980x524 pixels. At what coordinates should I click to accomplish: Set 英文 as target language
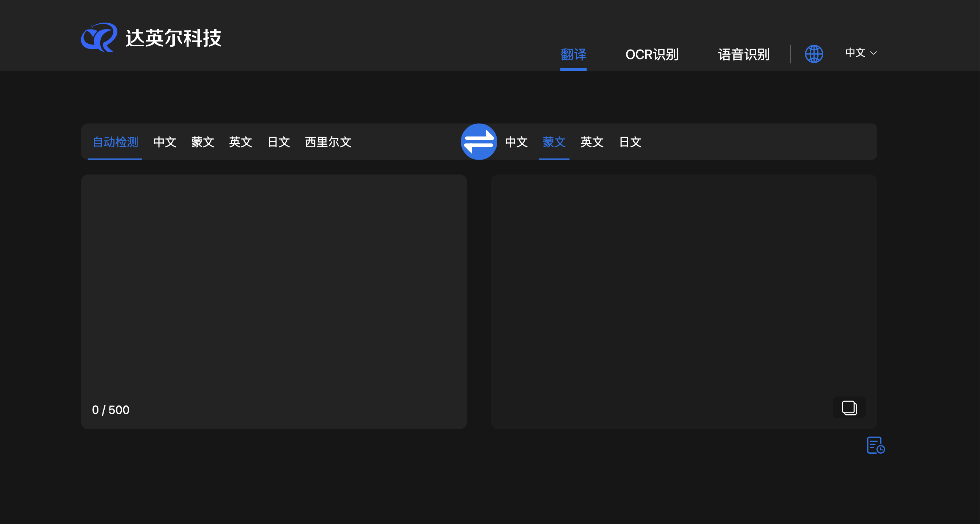tap(592, 142)
